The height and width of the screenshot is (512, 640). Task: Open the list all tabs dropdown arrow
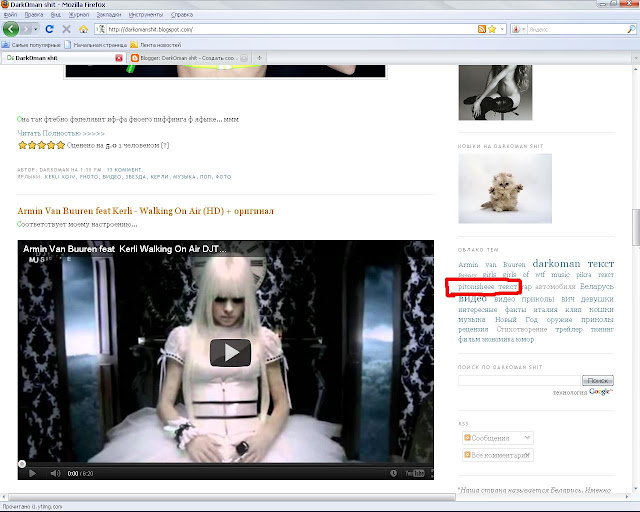(x=636, y=58)
